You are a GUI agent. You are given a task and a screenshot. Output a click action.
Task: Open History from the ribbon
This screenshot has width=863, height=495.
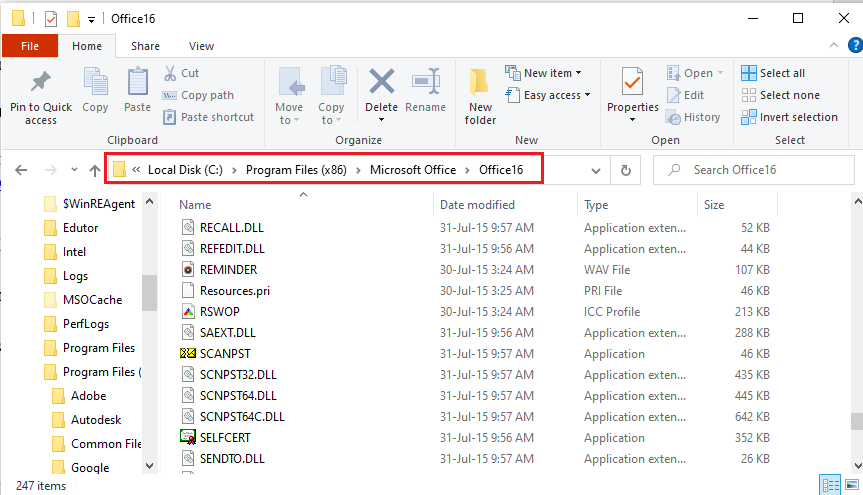click(x=693, y=117)
